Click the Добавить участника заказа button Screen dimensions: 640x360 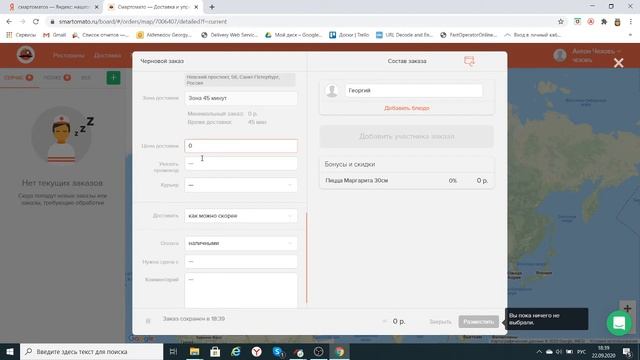tap(407, 136)
